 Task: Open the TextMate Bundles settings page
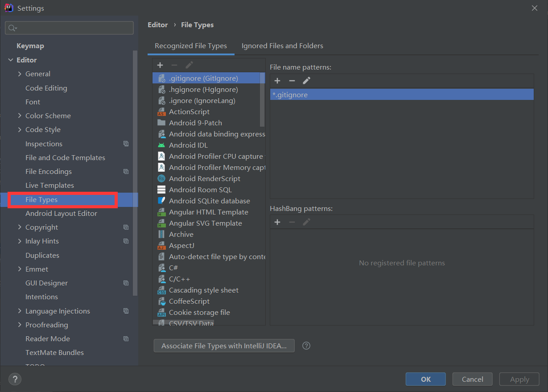[54, 353]
